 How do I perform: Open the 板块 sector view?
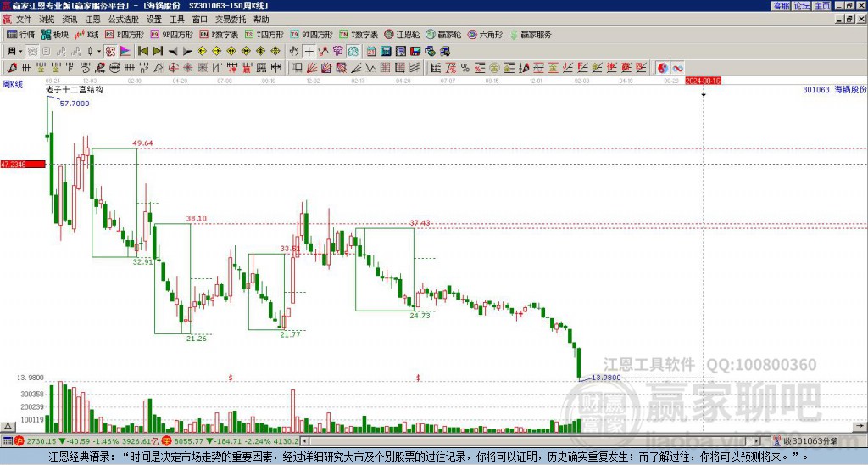pos(54,34)
